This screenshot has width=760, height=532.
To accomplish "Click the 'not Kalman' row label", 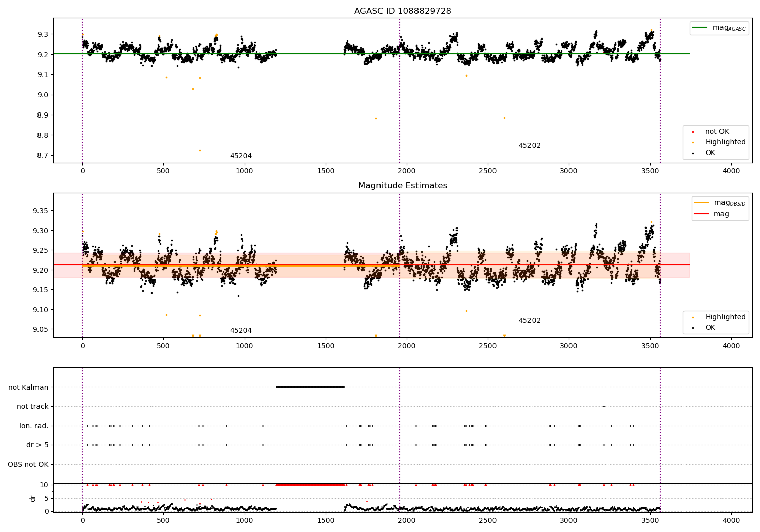I will click(28, 387).
